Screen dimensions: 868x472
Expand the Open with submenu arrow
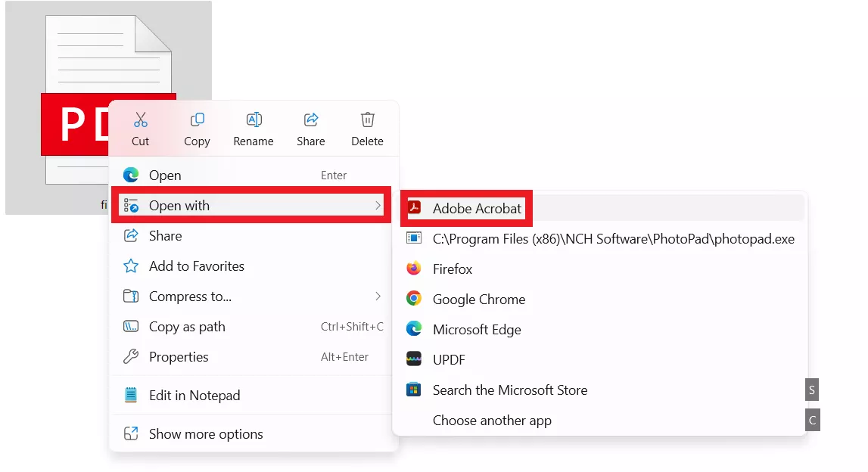click(x=378, y=205)
